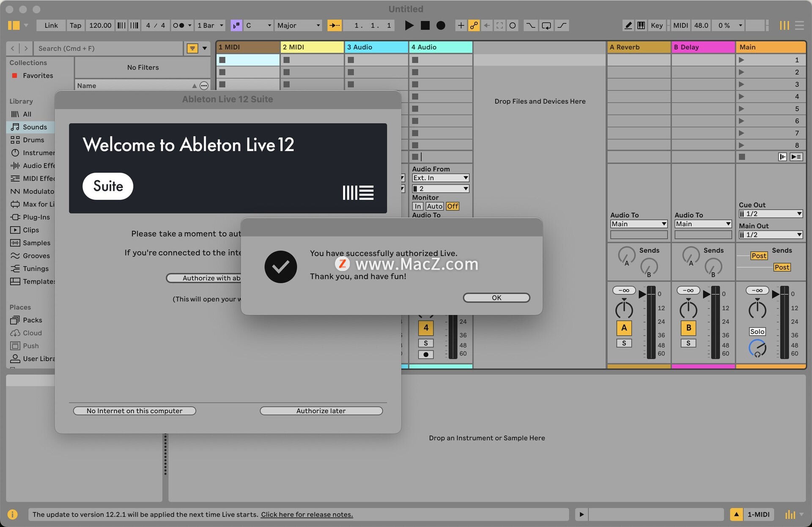Click the status bar info icon
The image size is (812, 527).
[13, 514]
